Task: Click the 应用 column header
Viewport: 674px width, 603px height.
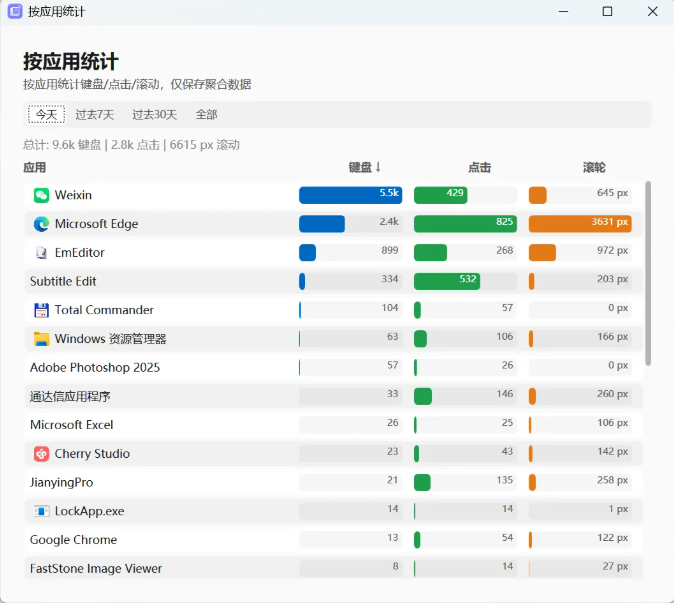Action: click(34, 167)
